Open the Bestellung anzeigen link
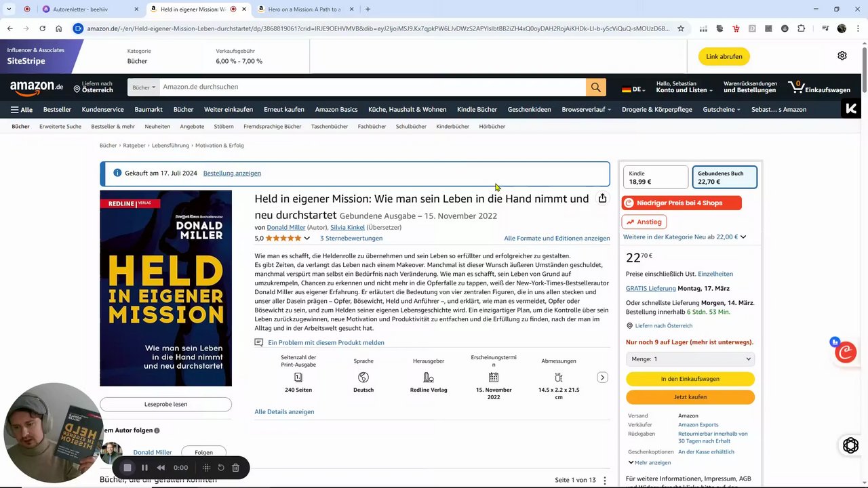The image size is (868, 488). [232, 173]
